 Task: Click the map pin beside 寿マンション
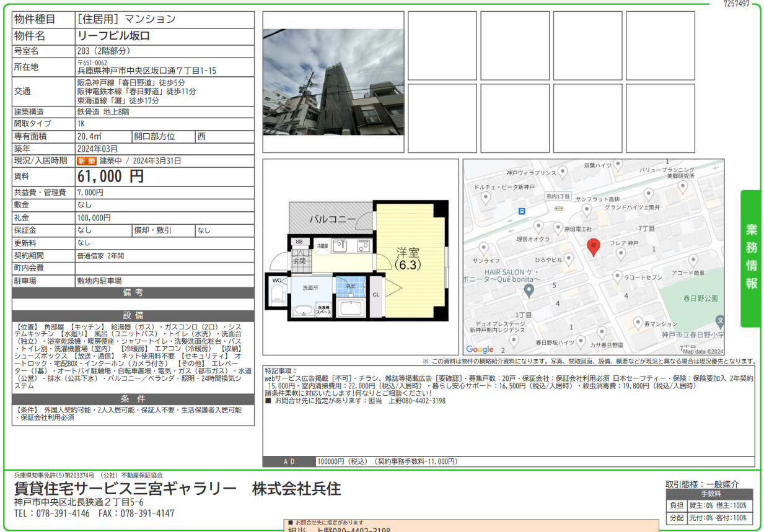coord(638,323)
